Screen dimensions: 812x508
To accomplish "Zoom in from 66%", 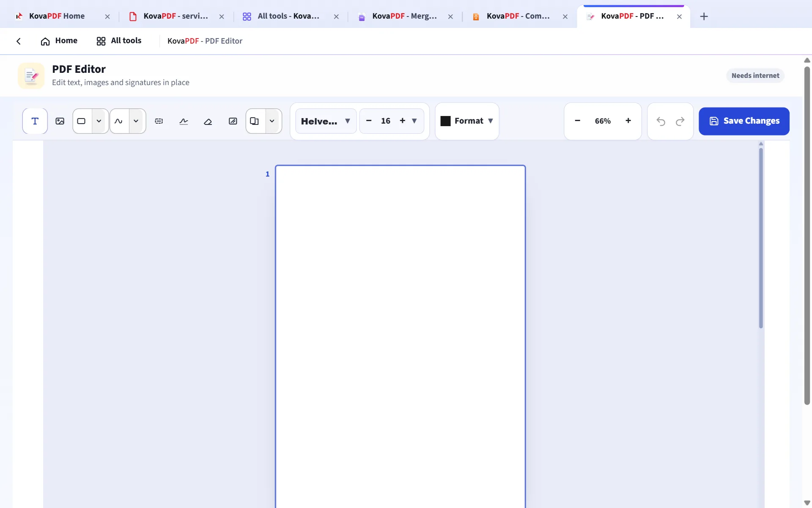I will [x=628, y=121].
